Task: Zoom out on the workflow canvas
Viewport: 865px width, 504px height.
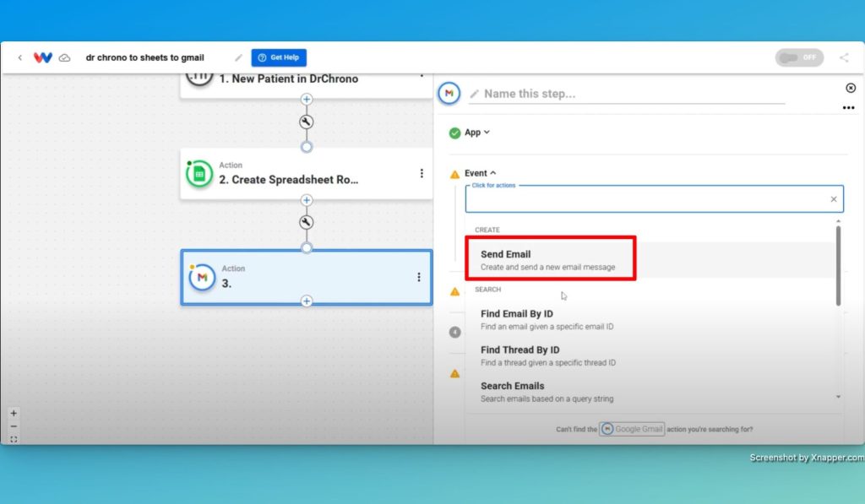Action: click(14, 426)
